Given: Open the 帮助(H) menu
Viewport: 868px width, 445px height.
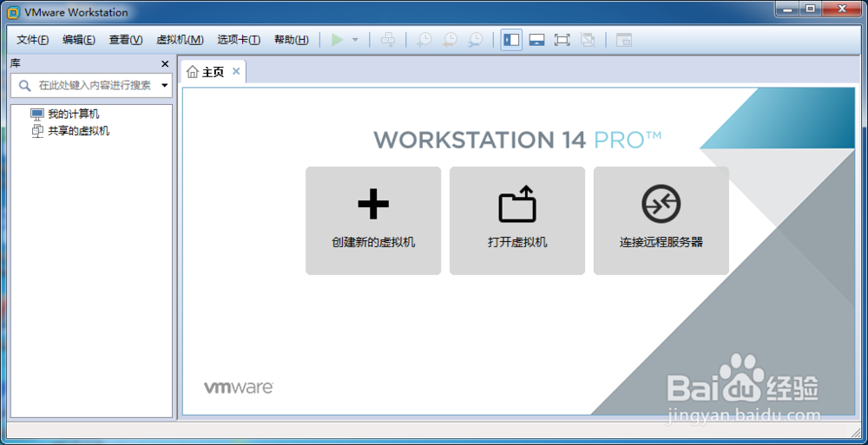Looking at the screenshot, I should [291, 40].
